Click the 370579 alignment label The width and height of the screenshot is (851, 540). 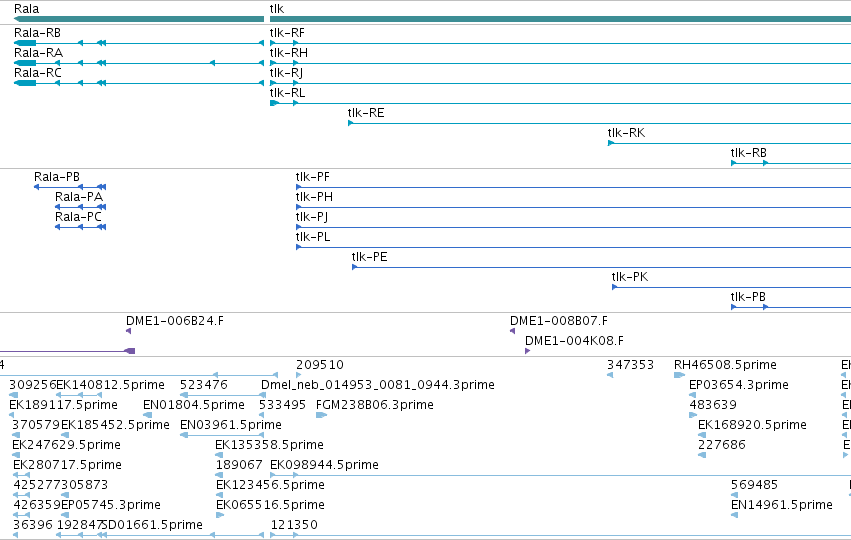[36, 426]
